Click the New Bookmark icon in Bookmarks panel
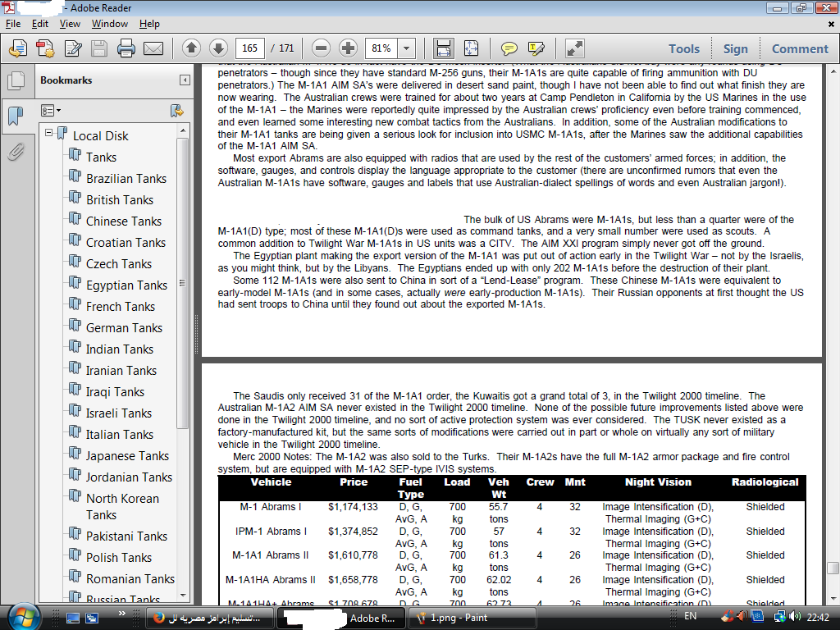The image size is (840, 630). (x=177, y=111)
